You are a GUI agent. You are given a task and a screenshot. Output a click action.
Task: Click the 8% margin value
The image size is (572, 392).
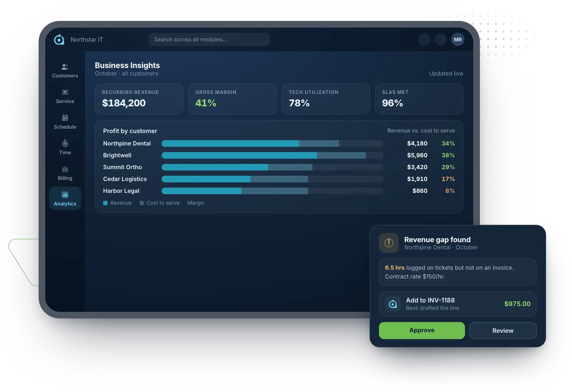tap(450, 191)
